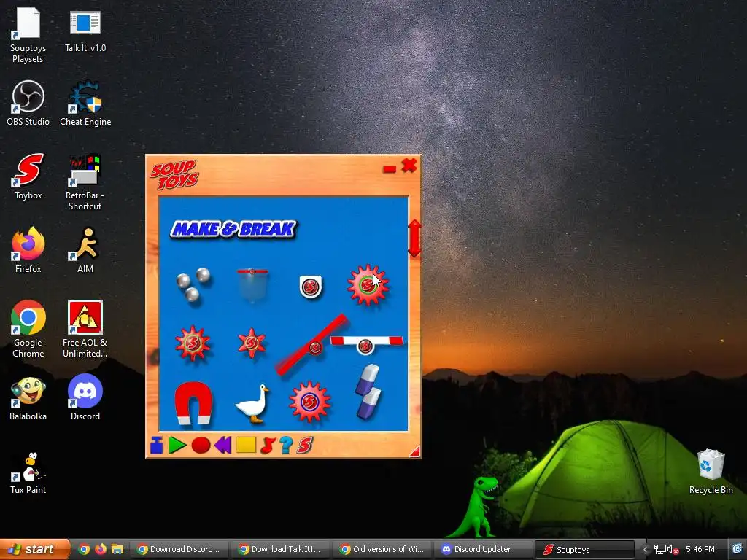Click the taskbar icon right of the clock

[x=738, y=550]
